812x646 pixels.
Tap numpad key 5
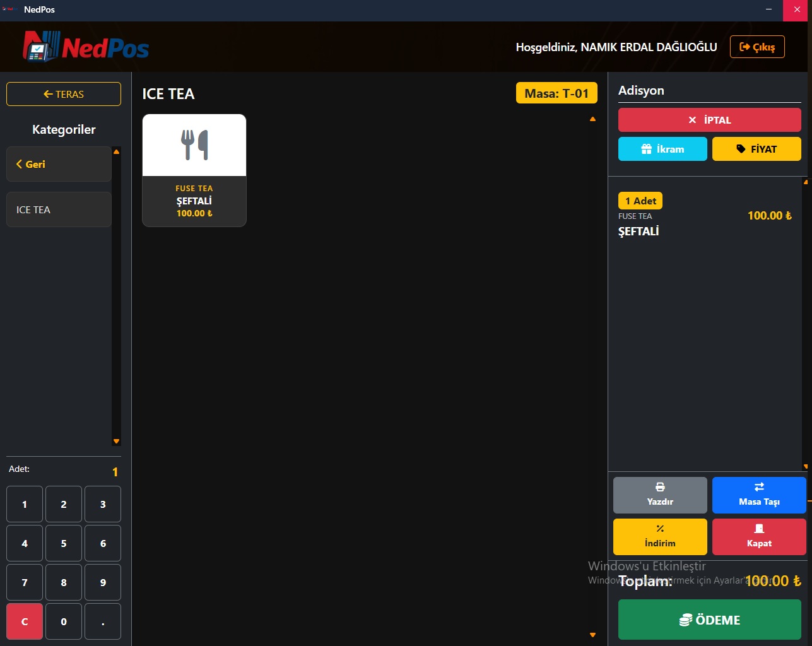pos(64,543)
